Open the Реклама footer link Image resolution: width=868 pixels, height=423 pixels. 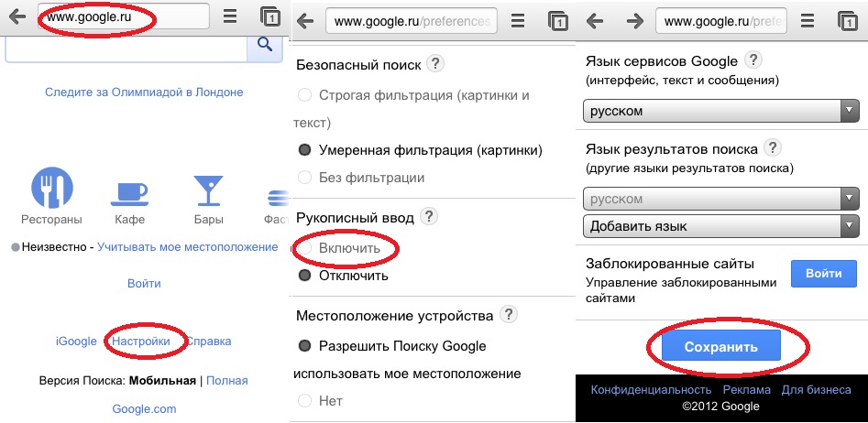pos(746,390)
